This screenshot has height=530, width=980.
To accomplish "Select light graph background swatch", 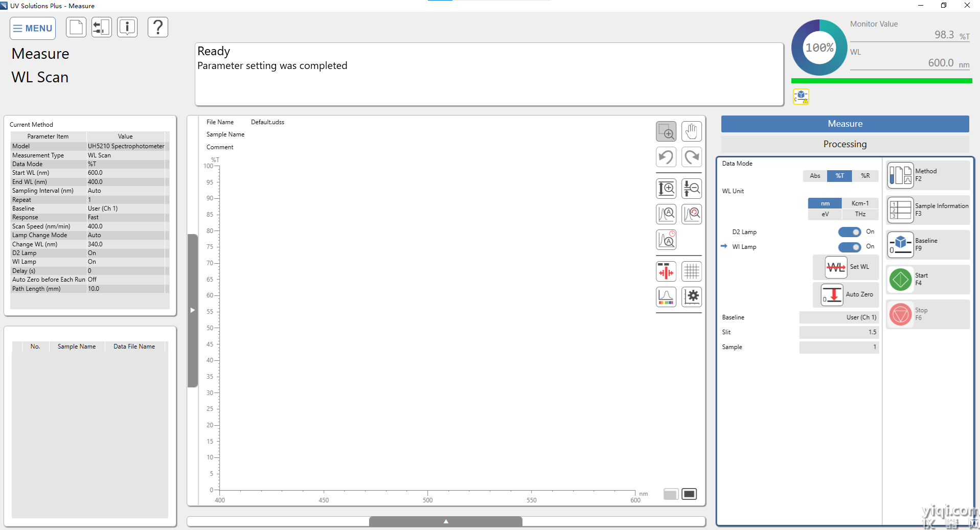I will point(671,494).
